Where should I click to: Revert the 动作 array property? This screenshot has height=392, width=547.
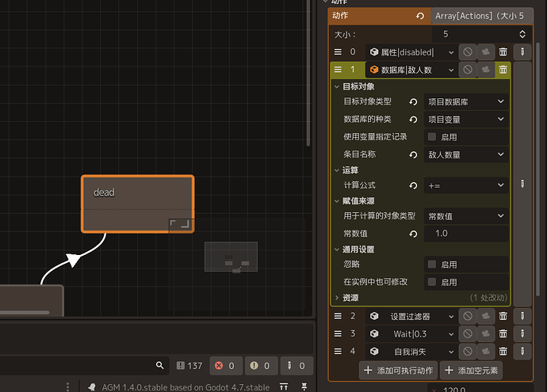(x=420, y=16)
